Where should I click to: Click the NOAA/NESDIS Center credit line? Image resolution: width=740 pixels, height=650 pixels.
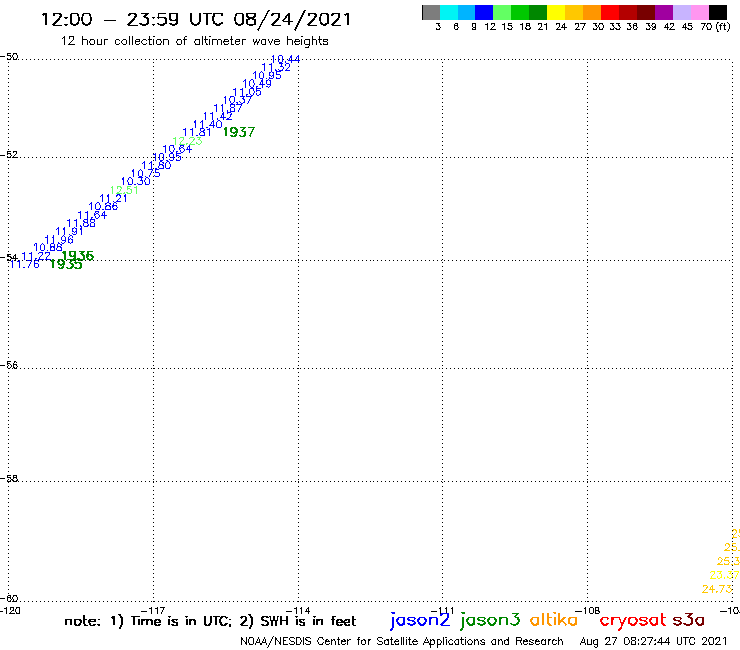pos(402,642)
